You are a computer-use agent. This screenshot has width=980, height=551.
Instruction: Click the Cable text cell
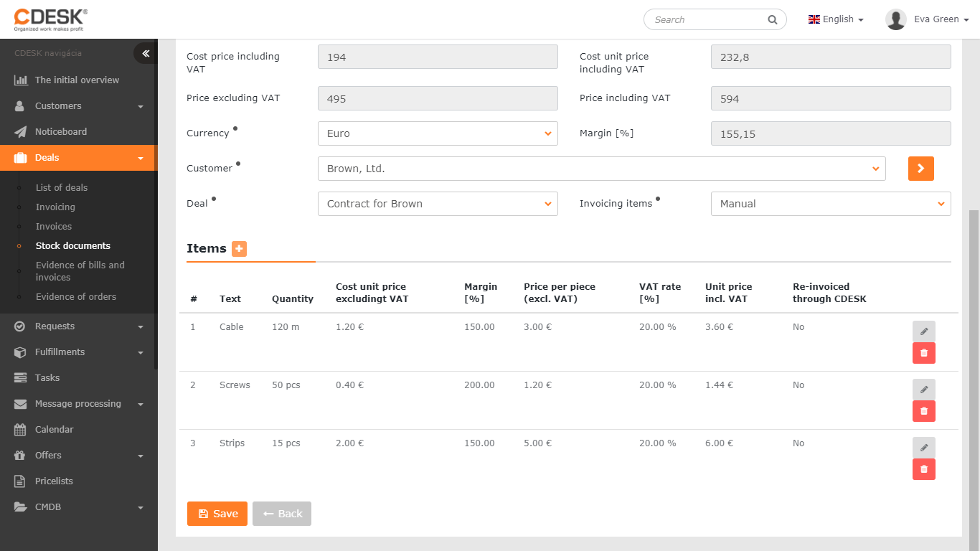[x=232, y=327]
